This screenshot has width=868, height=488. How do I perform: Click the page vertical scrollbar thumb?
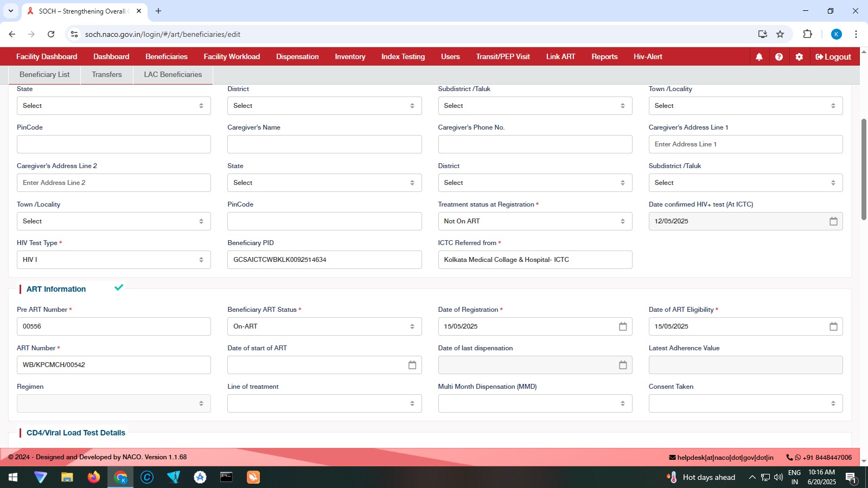(x=864, y=169)
